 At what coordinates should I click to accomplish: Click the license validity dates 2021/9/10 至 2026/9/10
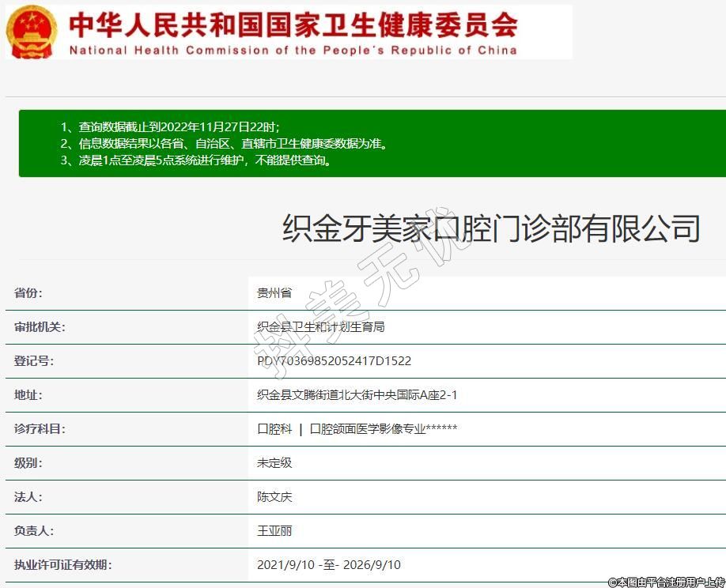328,565
